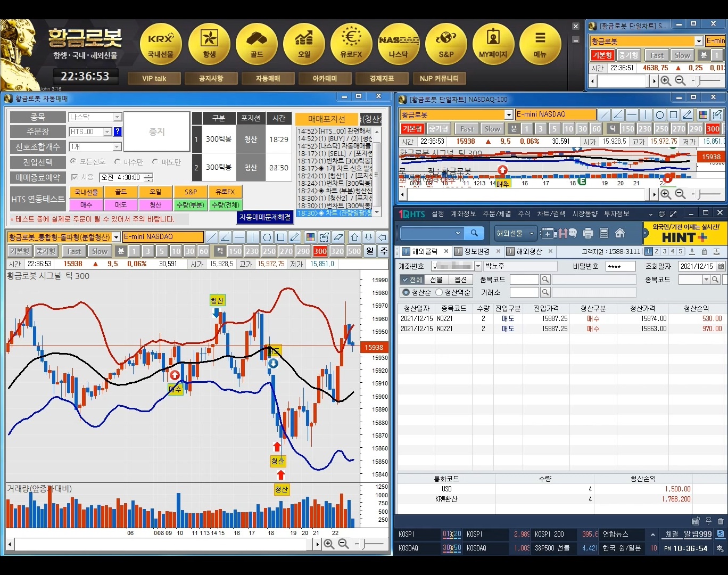The width and height of the screenshot is (728, 575).
Task: Open the 투자정보 menu in 1Q HTS
Action: pos(616,213)
